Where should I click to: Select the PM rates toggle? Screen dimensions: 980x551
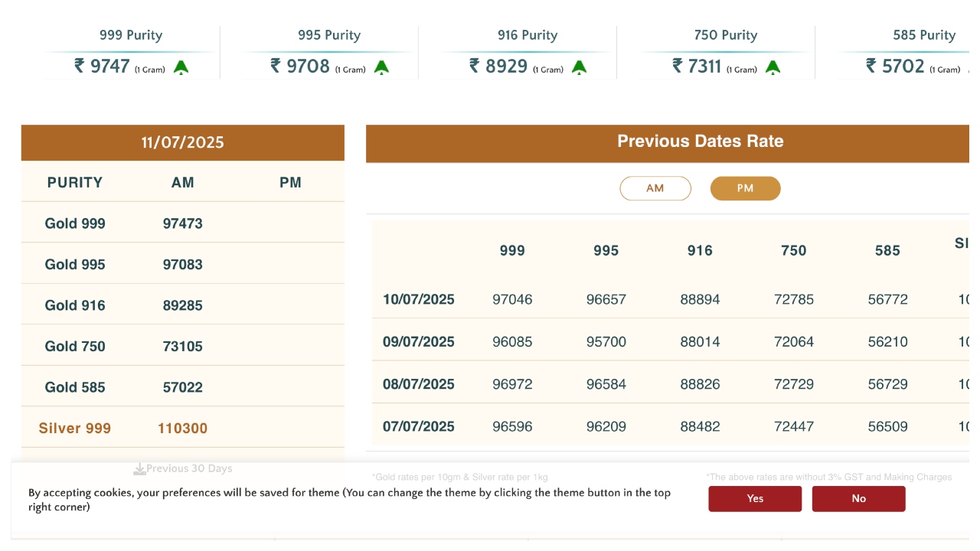click(x=745, y=188)
